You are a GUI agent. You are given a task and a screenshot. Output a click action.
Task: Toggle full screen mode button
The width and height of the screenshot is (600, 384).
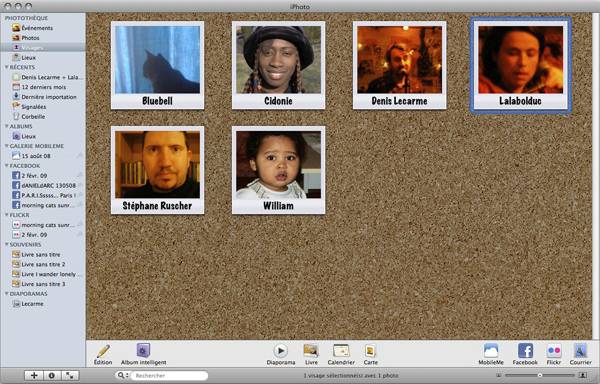[x=70, y=376]
